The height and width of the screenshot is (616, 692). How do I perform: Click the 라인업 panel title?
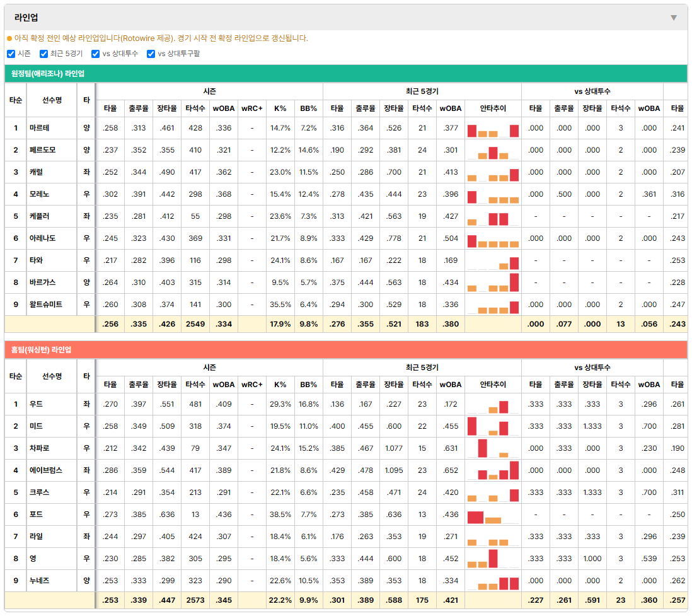26,18
